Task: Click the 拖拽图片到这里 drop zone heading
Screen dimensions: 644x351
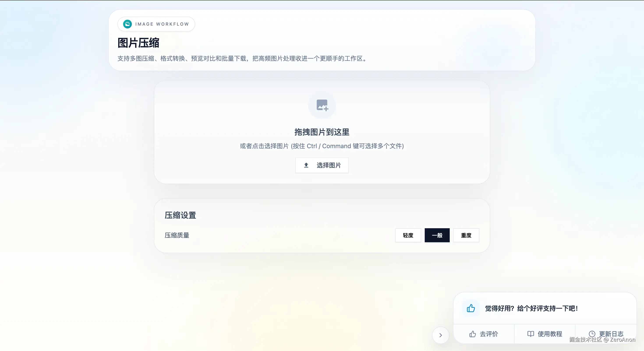Action: pos(322,132)
